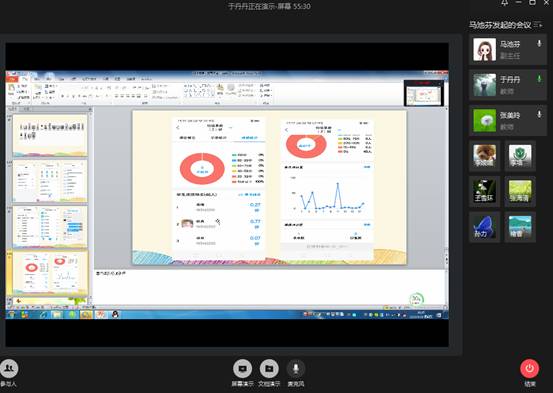Click the lake landscape avatar participant
553x393 pixels.
520,226
